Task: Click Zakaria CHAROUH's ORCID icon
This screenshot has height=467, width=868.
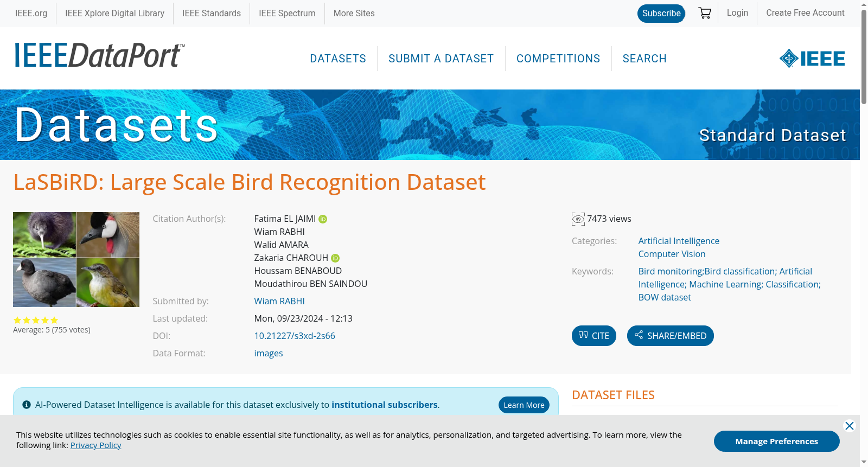Action: point(335,258)
